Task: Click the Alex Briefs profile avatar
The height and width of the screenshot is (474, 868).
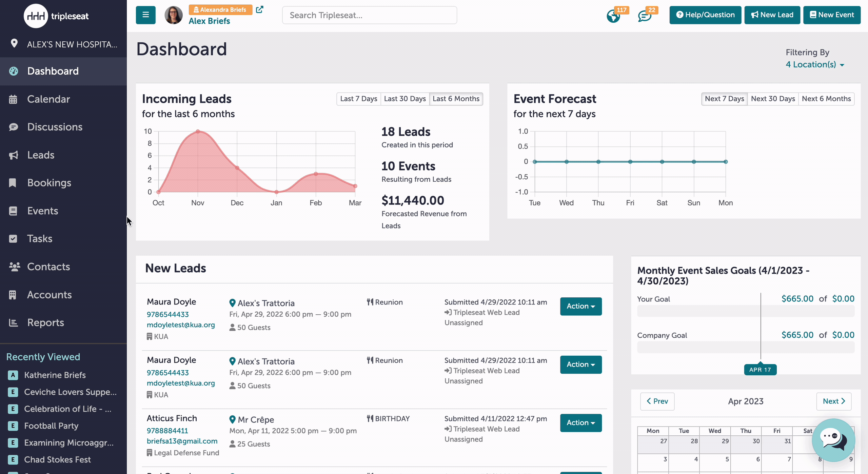Action: pos(173,15)
